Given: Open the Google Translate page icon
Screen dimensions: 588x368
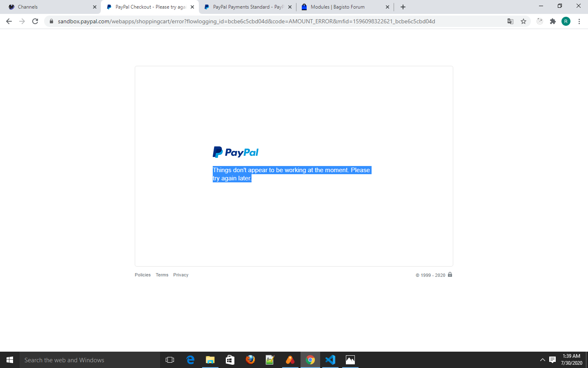Looking at the screenshot, I should [x=510, y=21].
